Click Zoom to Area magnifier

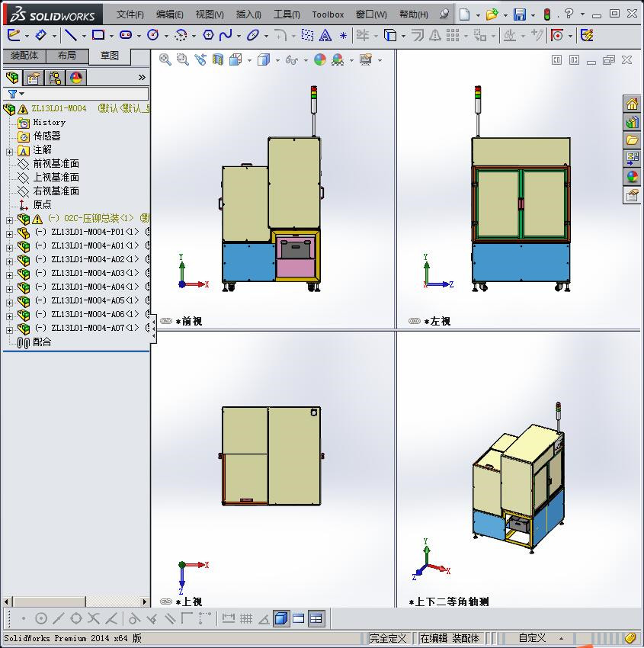coord(183,60)
